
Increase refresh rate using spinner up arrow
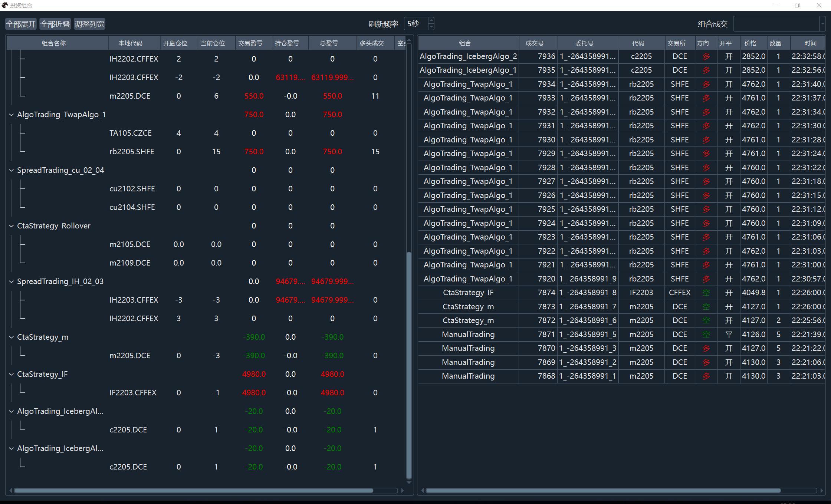pyautogui.click(x=431, y=20)
